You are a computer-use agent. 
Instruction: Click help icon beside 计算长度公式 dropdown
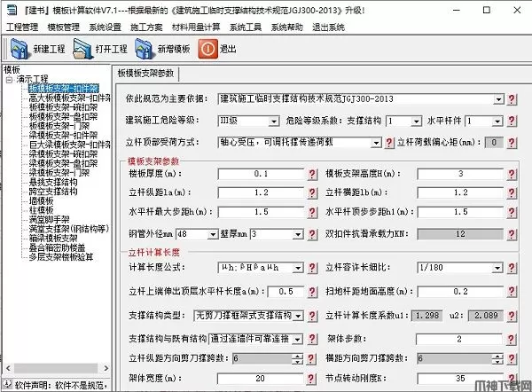(x=312, y=268)
